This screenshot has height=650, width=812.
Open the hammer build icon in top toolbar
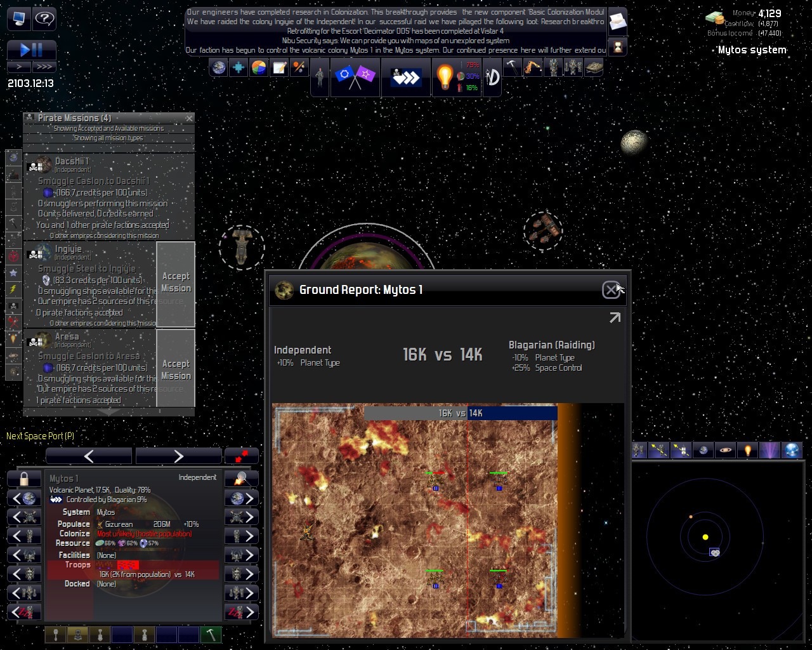(512, 67)
